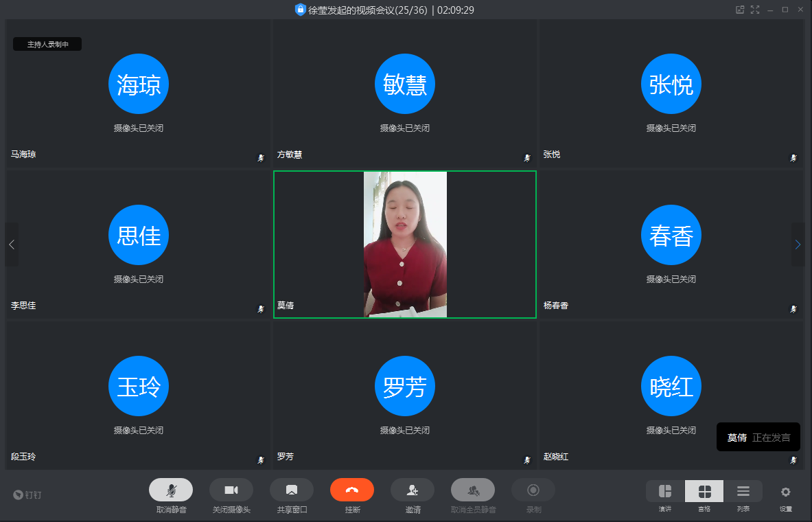812x522 pixels.
Task: Click the blue security shield icon
Action: pos(300,10)
